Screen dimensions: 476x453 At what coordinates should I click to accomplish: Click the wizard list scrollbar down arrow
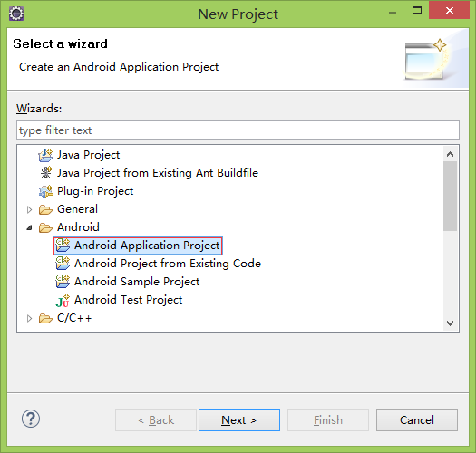pyautogui.click(x=451, y=323)
